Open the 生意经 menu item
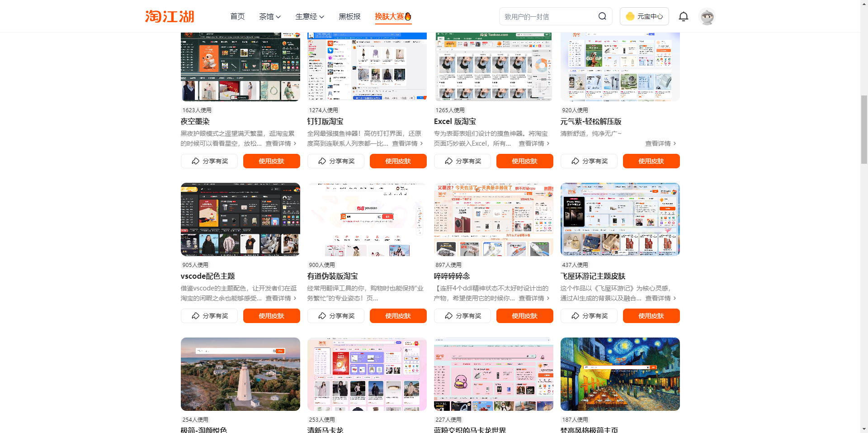This screenshot has height=433, width=868. point(310,16)
